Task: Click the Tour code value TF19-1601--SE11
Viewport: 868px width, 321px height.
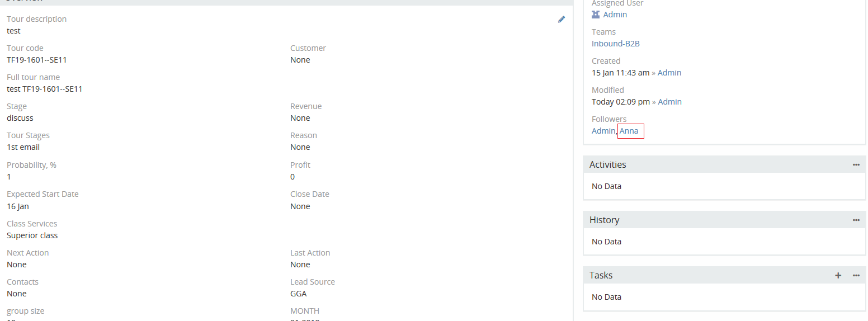Action: (x=36, y=60)
